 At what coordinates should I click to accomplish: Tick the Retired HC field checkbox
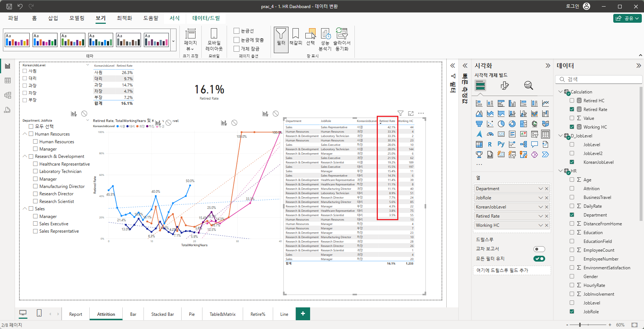(572, 100)
